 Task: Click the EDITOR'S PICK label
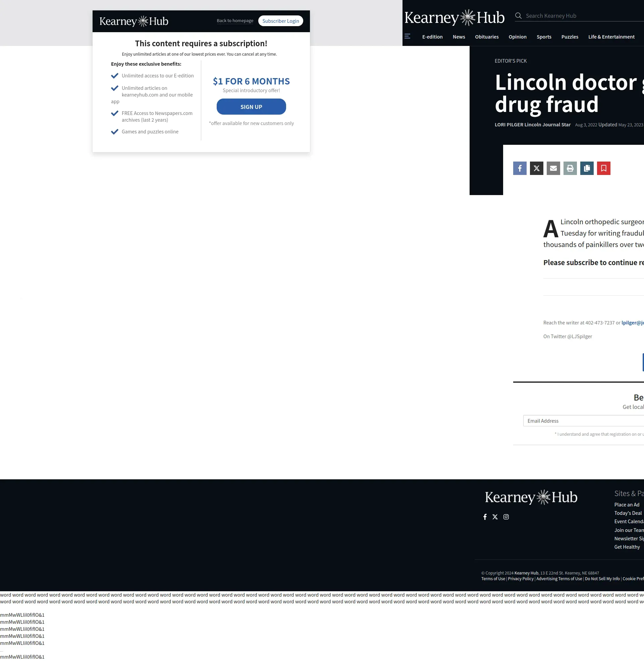pyautogui.click(x=511, y=61)
